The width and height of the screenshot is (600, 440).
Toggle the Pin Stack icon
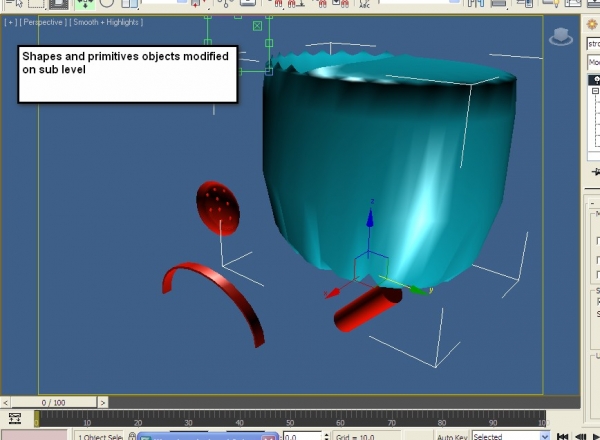tap(596, 171)
